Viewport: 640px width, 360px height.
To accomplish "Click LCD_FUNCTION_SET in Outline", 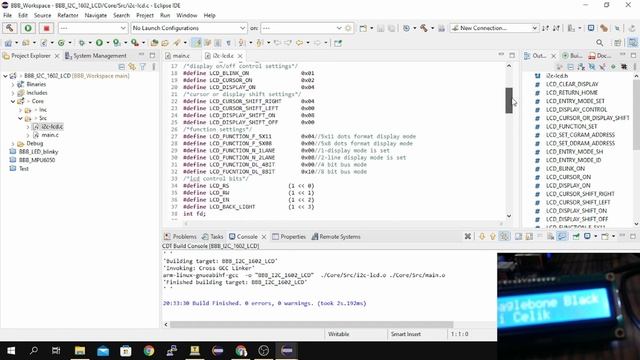I will click(x=571, y=127).
